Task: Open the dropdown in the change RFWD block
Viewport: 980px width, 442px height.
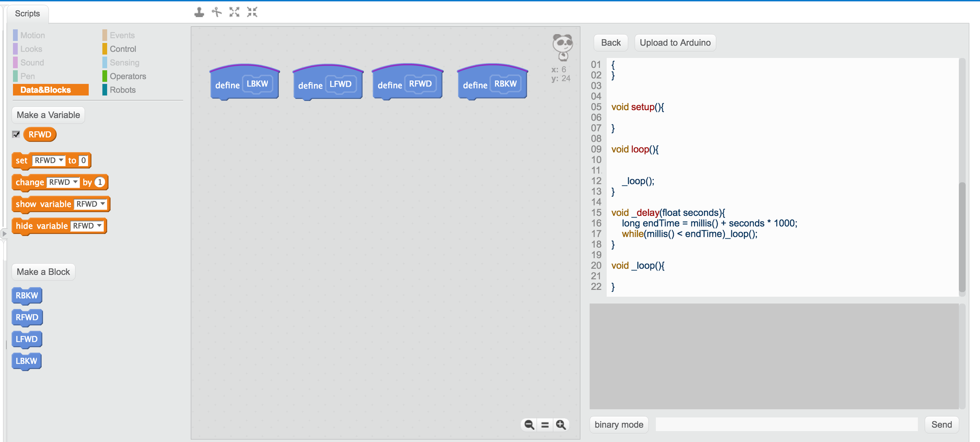Action: tap(75, 182)
